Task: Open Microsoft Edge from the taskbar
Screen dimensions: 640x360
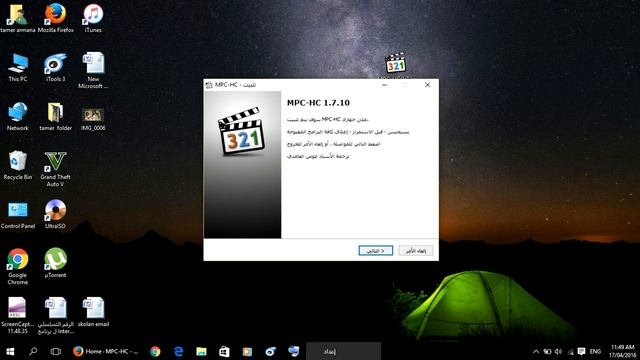Action: point(178,351)
